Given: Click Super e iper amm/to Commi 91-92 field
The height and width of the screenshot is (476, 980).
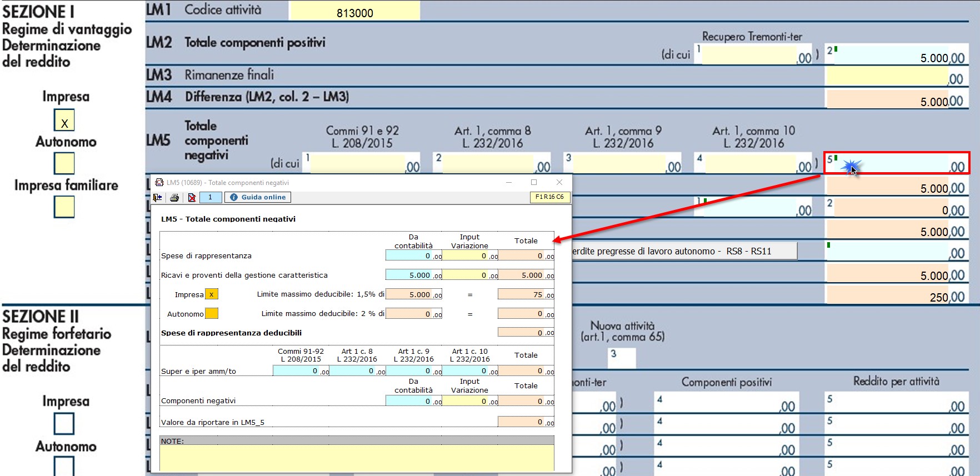Looking at the screenshot, I should pyautogui.click(x=301, y=370).
